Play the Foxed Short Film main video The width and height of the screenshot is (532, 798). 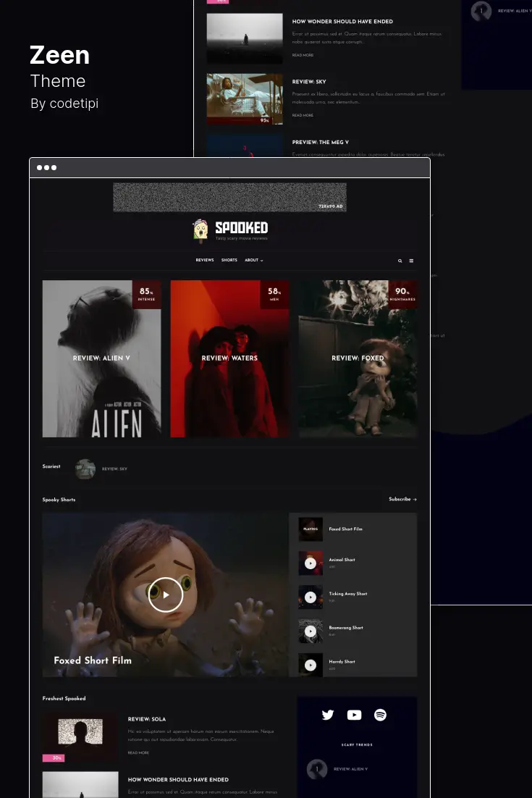pyautogui.click(x=166, y=595)
